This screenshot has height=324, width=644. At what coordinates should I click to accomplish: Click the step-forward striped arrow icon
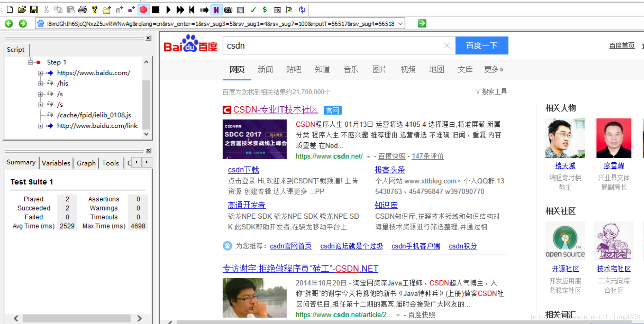(204, 10)
